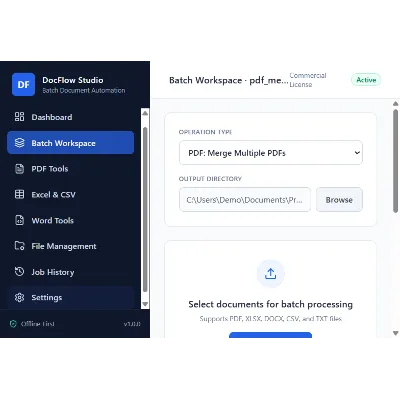Click the Batch Workspace page title
The height and width of the screenshot is (400, 400).
tap(229, 80)
